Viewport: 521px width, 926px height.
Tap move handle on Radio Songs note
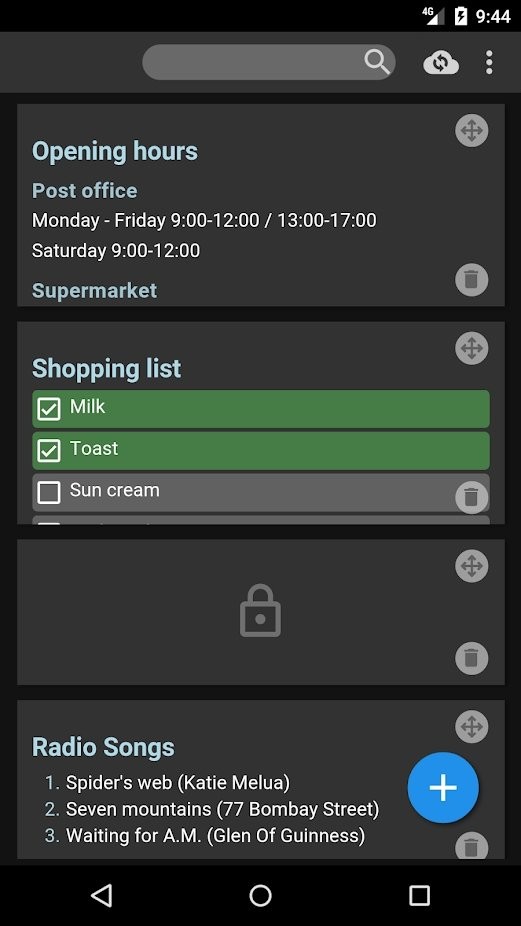471,726
